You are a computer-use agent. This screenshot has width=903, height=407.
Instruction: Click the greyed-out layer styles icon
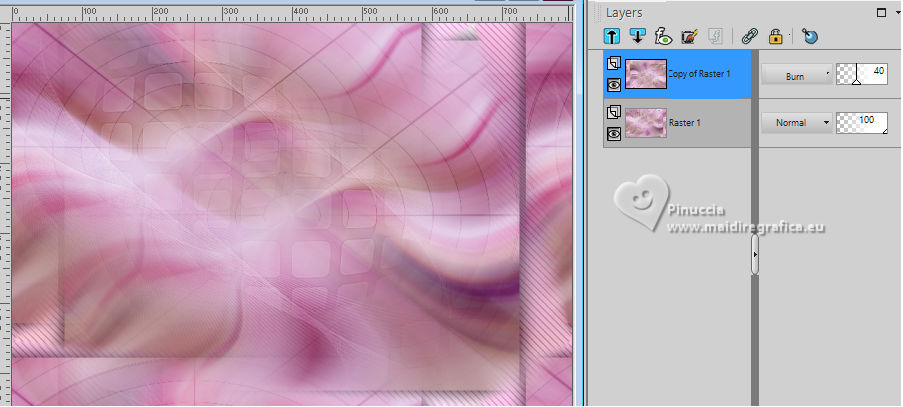point(714,37)
